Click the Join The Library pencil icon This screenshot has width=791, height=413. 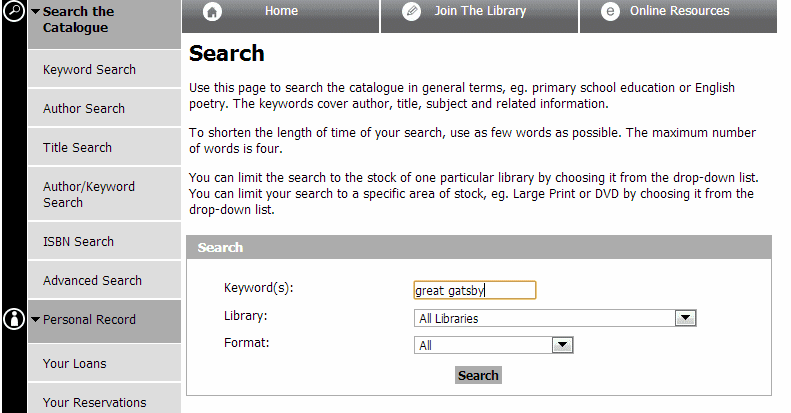pos(411,12)
